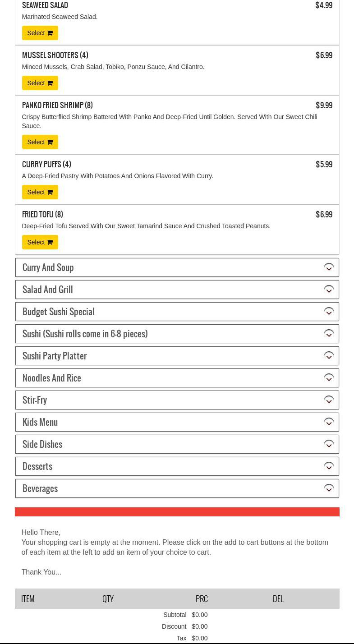354x644 pixels.
Task: Expand the Curry And Soup section
Action: [177, 267]
